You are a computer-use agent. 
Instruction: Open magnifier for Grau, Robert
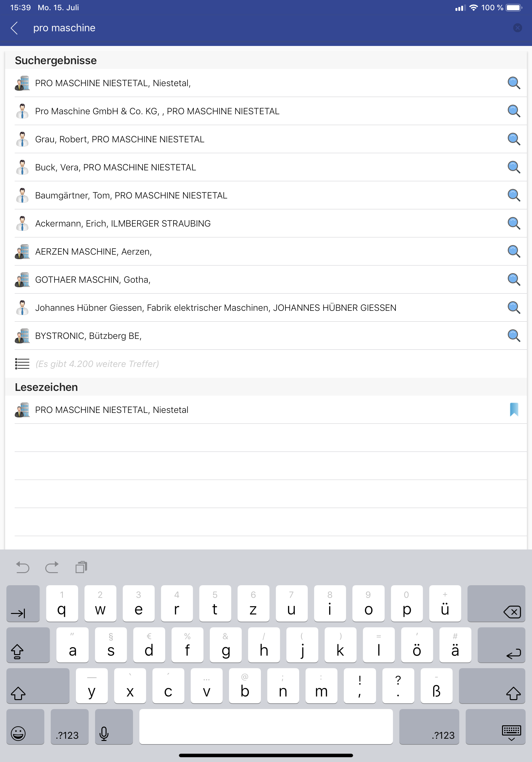(x=514, y=139)
